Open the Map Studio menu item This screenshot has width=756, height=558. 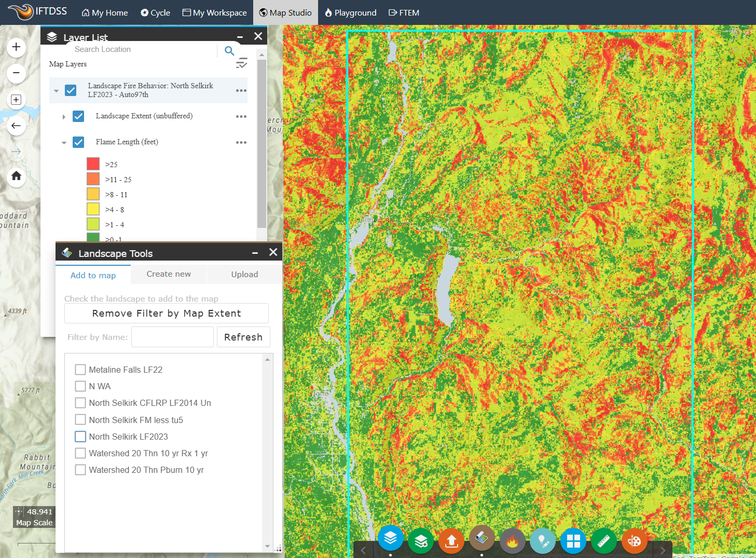(285, 12)
